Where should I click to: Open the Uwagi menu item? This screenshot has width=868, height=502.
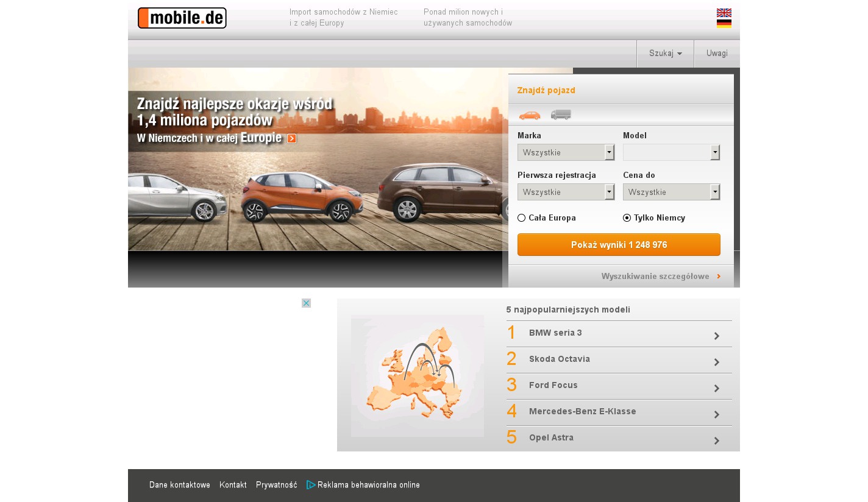[x=717, y=54]
